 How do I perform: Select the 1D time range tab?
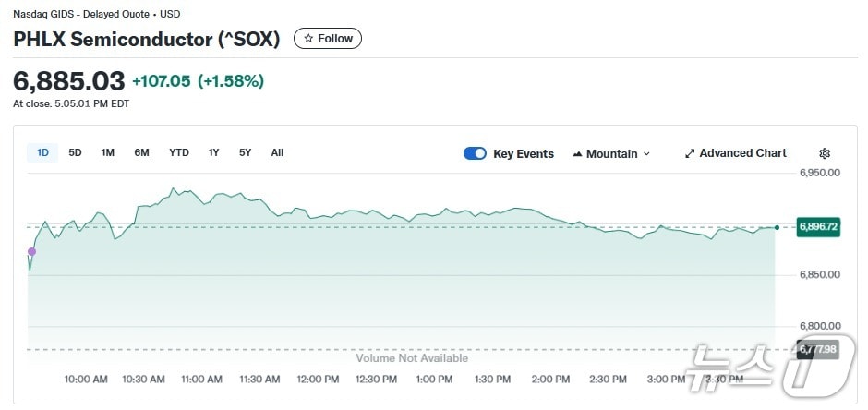(x=42, y=152)
